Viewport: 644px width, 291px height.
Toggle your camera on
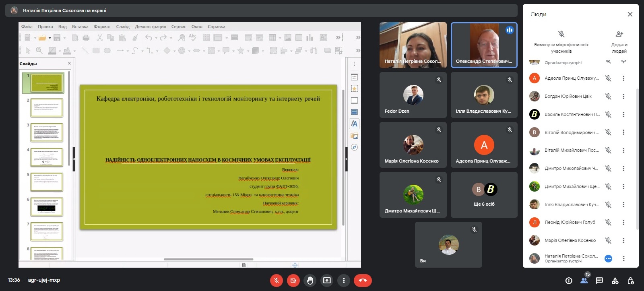click(x=293, y=281)
